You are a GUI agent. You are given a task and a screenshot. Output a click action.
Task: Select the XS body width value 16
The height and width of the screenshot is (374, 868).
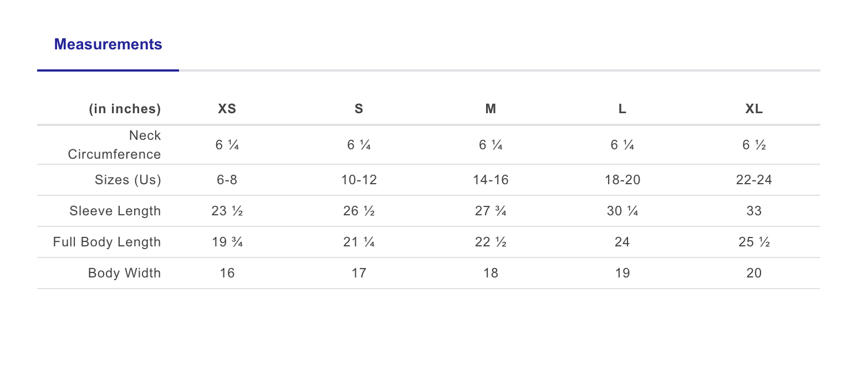[227, 273]
